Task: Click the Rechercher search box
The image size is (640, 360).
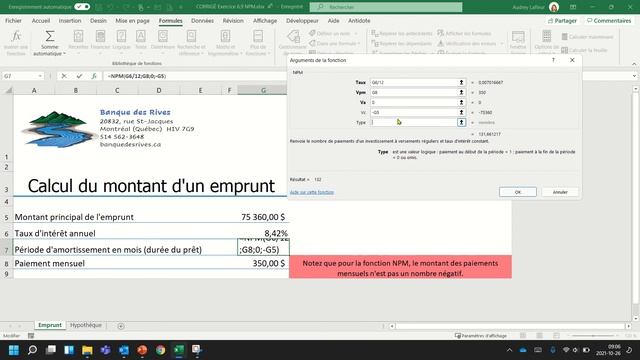Action: coord(386,7)
